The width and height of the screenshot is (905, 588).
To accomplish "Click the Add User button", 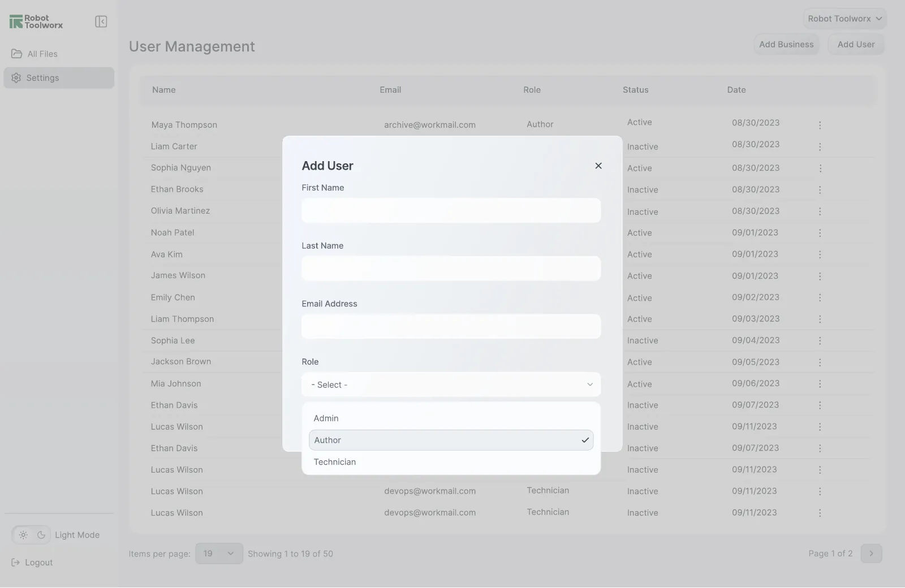I will 856,44.
